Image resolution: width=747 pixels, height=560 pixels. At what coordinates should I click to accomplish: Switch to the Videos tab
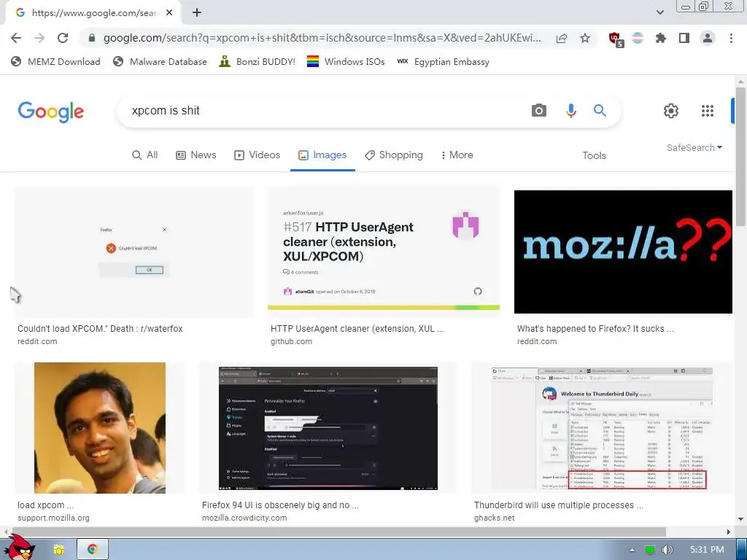257,155
